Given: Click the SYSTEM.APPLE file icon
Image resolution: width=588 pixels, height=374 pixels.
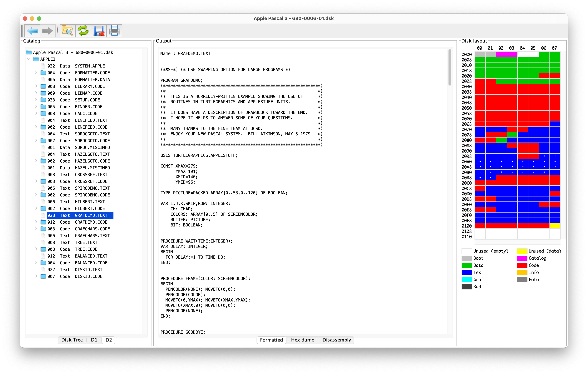Looking at the screenshot, I should click(x=43, y=66).
